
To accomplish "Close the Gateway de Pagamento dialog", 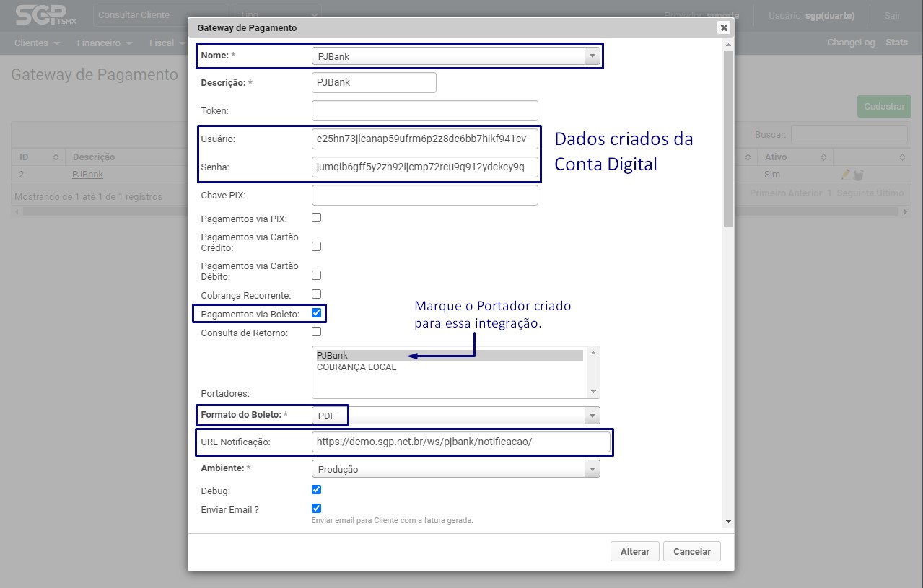I will [724, 27].
